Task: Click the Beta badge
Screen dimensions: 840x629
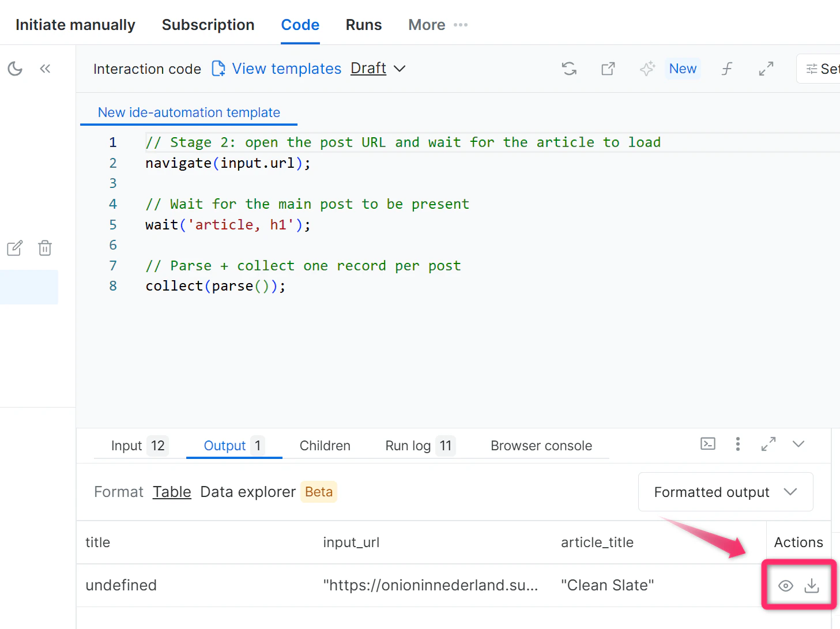Action: [x=319, y=492]
